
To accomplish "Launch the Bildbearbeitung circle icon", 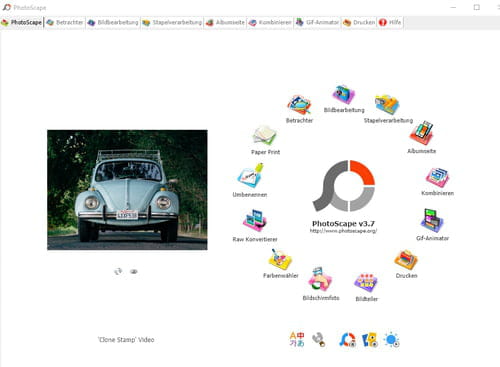I will 344,95.
